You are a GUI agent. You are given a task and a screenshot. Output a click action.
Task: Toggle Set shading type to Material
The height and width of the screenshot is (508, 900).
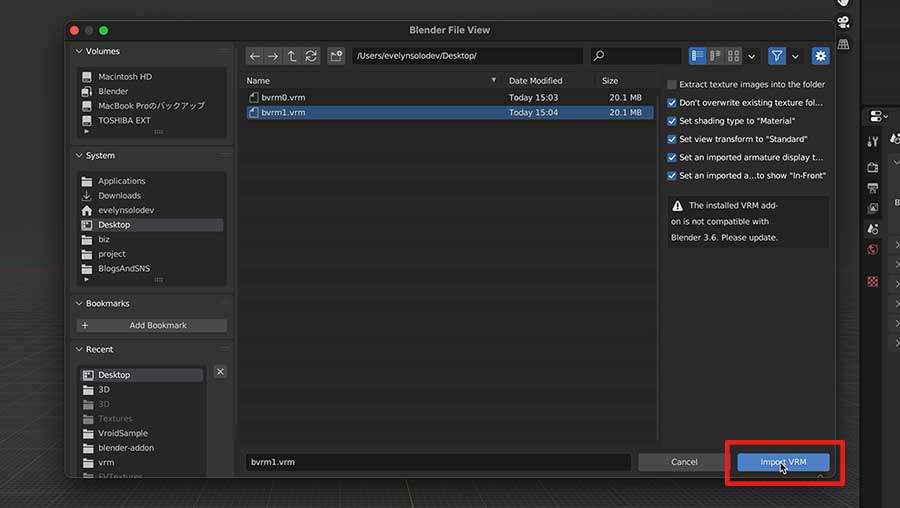[x=672, y=121]
